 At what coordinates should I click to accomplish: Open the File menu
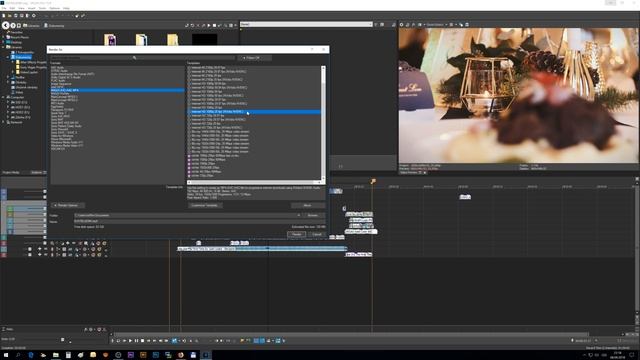coord(4,8)
